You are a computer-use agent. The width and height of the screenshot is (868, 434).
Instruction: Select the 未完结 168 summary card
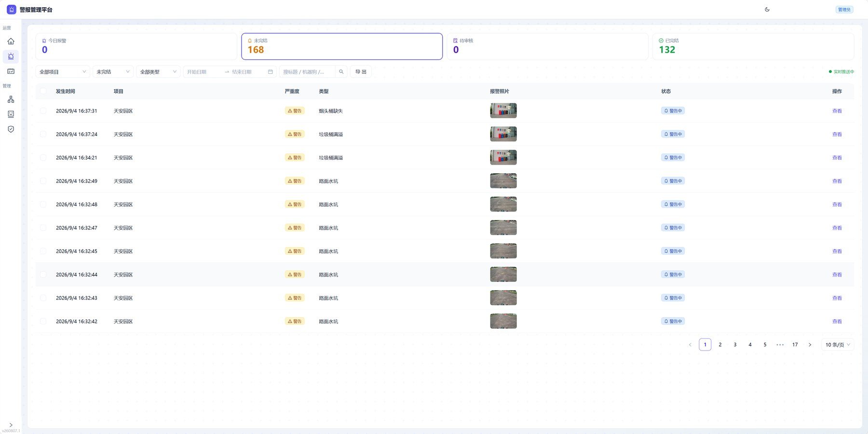tap(342, 46)
